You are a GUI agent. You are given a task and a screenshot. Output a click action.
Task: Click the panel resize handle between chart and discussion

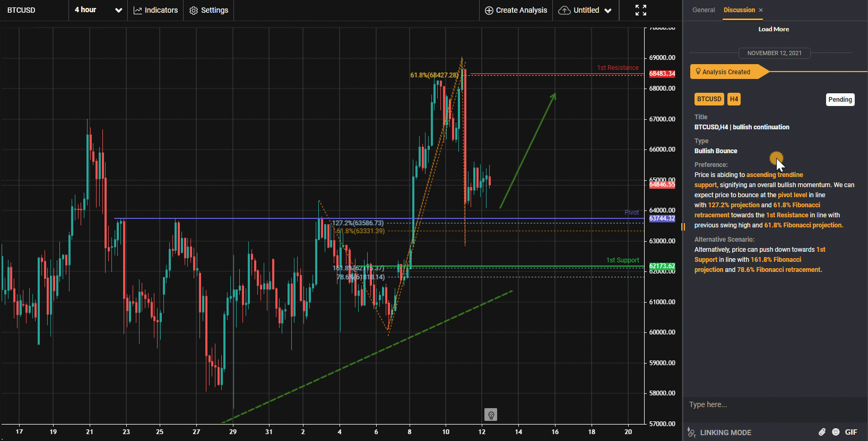click(683, 227)
